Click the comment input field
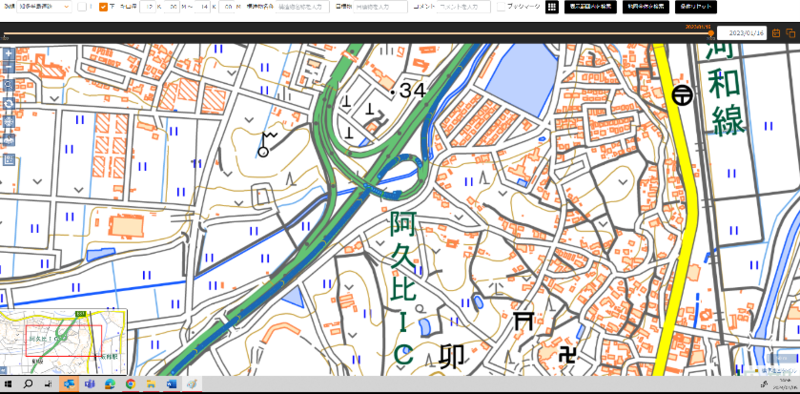 click(x=463, y=7)
